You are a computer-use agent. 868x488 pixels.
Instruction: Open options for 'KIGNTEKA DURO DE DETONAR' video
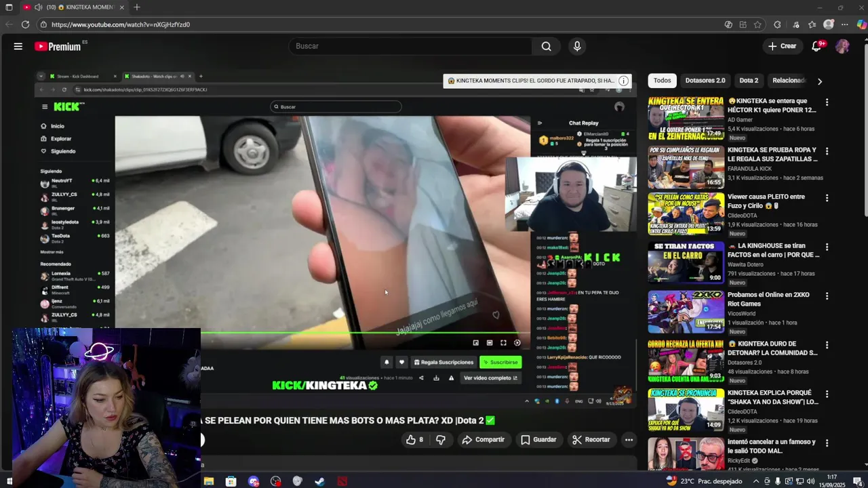(827, 345)
